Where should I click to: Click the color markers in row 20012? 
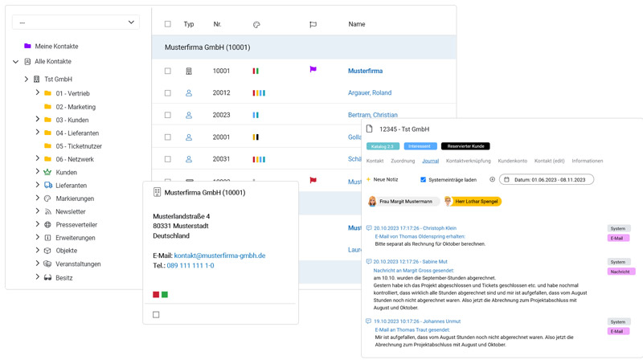[x=259, y=93]
